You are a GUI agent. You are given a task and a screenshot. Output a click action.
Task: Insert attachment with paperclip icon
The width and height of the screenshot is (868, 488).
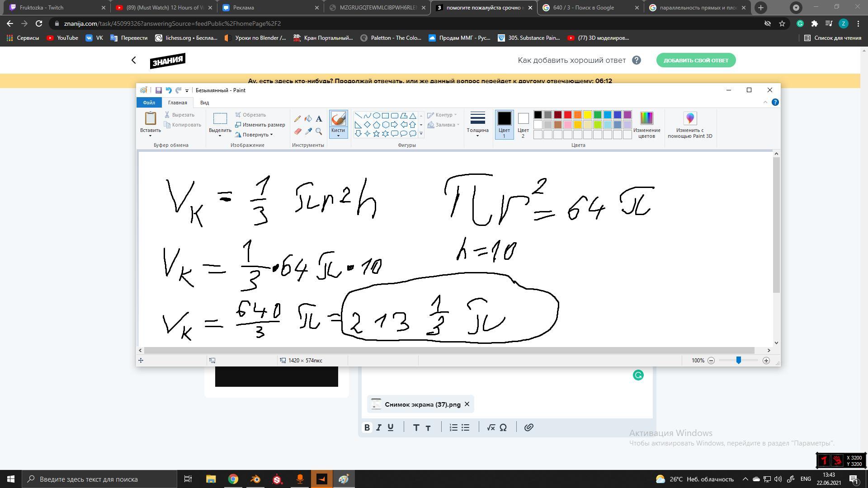tap(528, 427)
